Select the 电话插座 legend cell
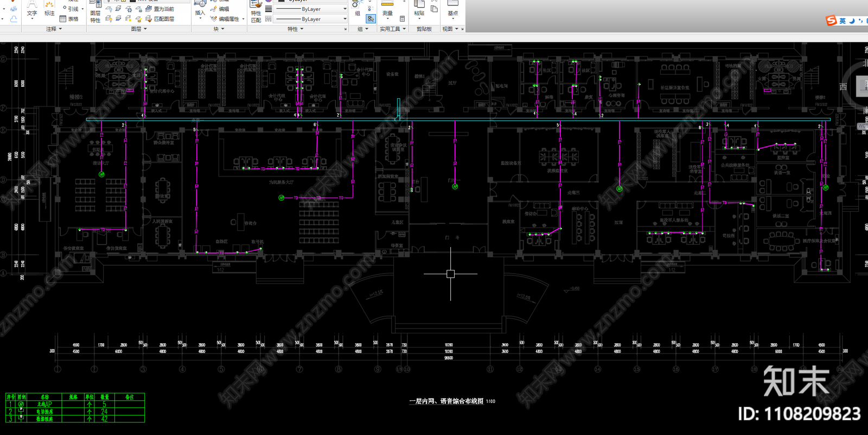 click(x=44, y=412)
